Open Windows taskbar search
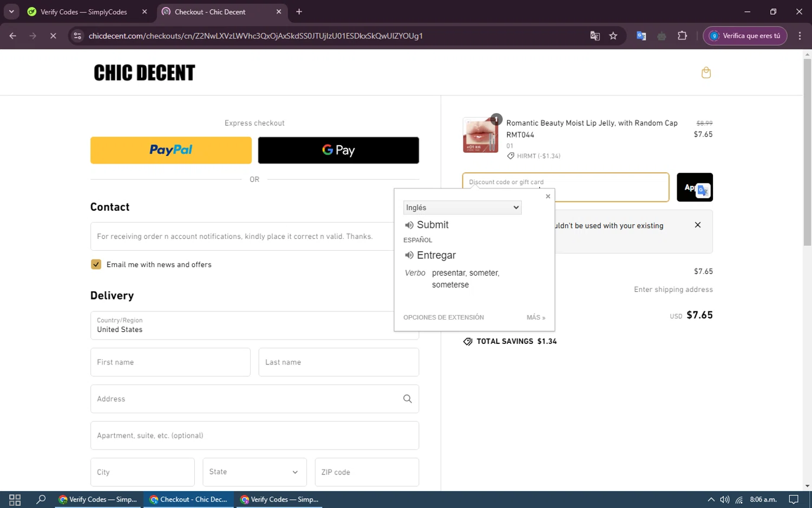Viewport: 812px width, 508px height. (x=41, y=499)
